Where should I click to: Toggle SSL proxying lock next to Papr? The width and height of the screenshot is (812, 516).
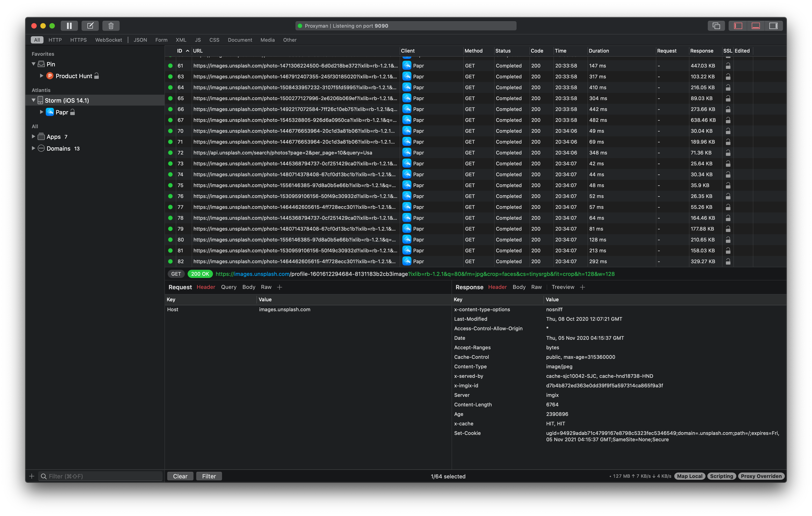72,112
